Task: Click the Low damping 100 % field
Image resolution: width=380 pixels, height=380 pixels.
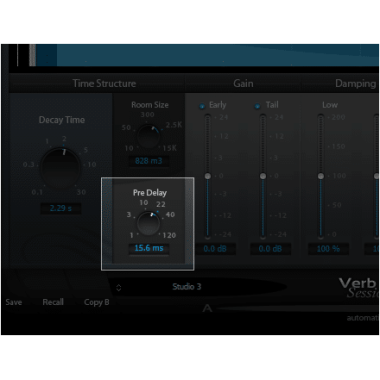Action: pos(328,249)
